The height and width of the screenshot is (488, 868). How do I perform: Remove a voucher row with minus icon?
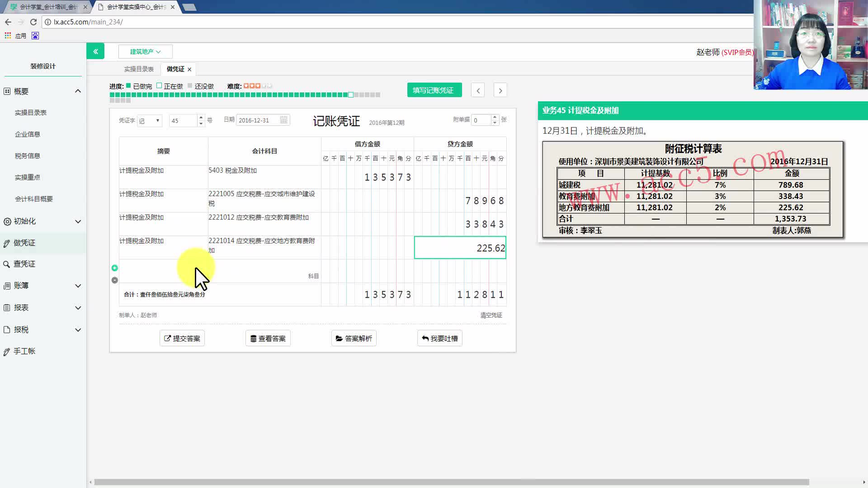[x=114, y=280]
